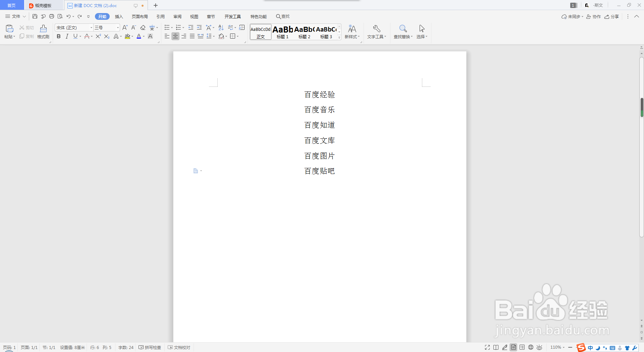Viewport: 644px width, 352px height.
Task: Redo the last action
Action: [x=79, y=16]
